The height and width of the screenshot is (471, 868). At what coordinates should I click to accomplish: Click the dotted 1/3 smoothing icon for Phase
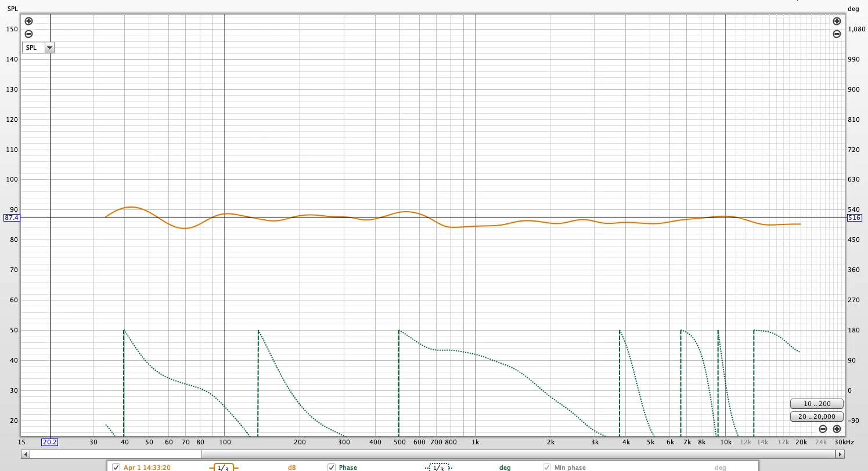pyautogui.click(x=438, y=468)
